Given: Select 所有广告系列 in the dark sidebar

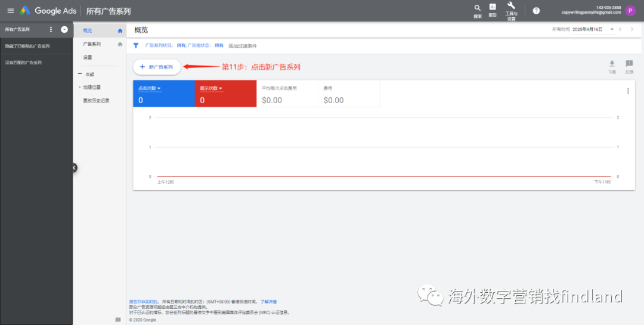Looking at the screenshot, I should [17, 30].
